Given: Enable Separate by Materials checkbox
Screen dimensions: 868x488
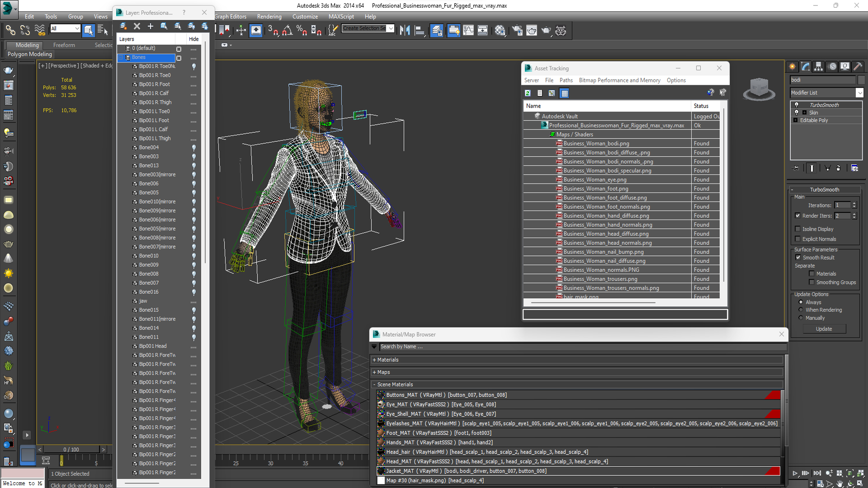Looking at the screenshot, I should coord(811,274).
